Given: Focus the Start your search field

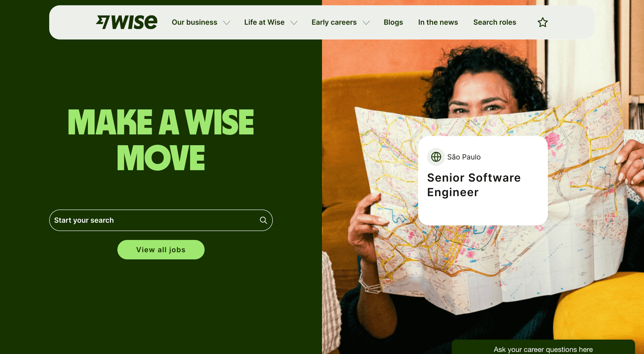Looking at the screenshot, I should [x=161, y=220].
